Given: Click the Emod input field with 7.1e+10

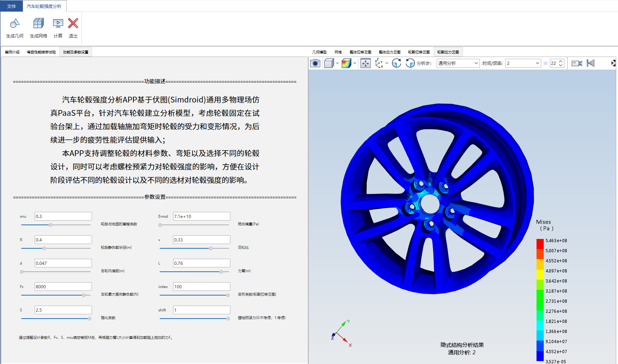Looking at the screenshot, I should coord(202,216).
